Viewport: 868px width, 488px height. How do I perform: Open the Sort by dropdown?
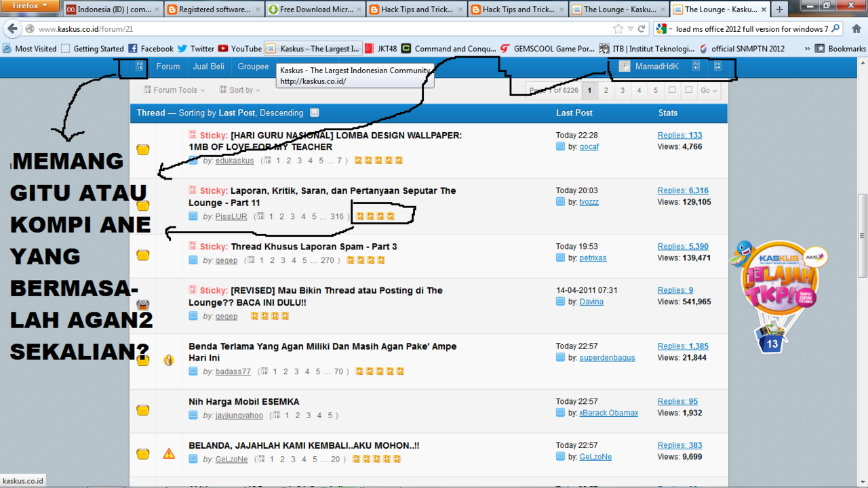(240, 90)
